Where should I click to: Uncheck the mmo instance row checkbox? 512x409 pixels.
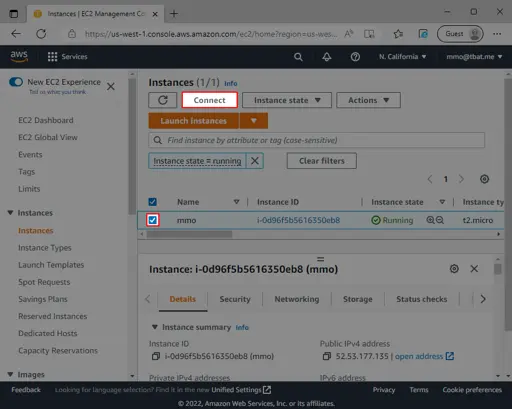153,220
